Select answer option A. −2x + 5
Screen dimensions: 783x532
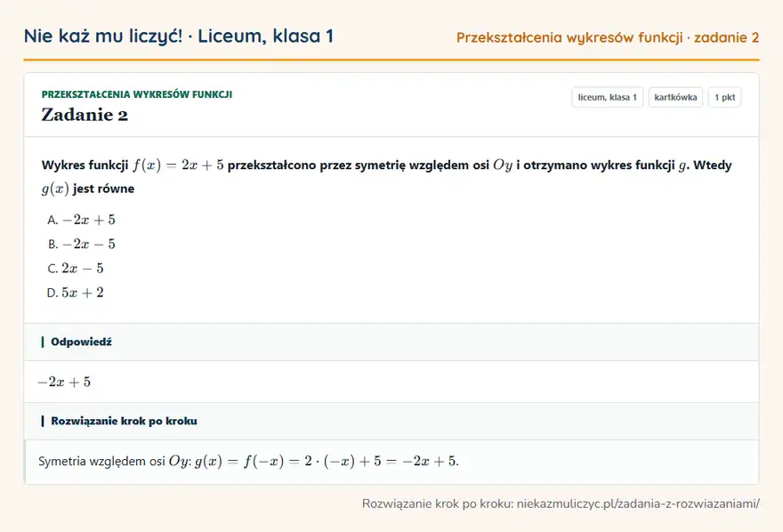pyautogui.click(x=81, y=220)
